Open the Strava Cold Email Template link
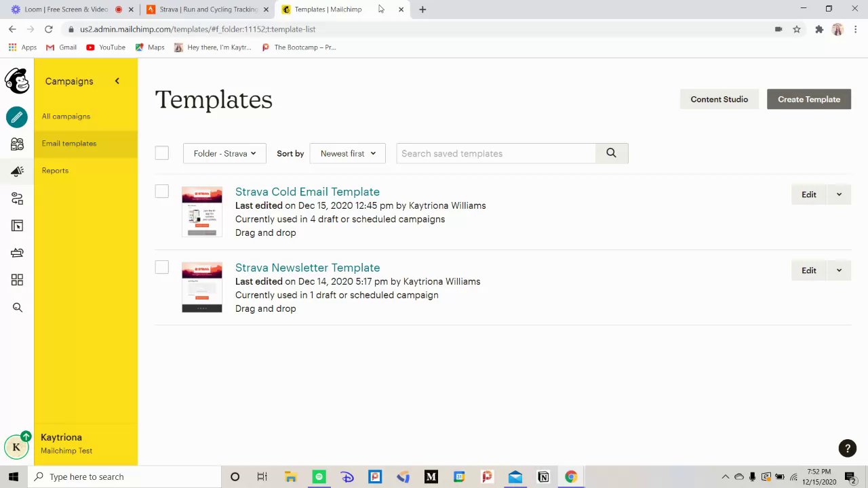Viewport: 868px width, 488px height. (x=307, y=192)
